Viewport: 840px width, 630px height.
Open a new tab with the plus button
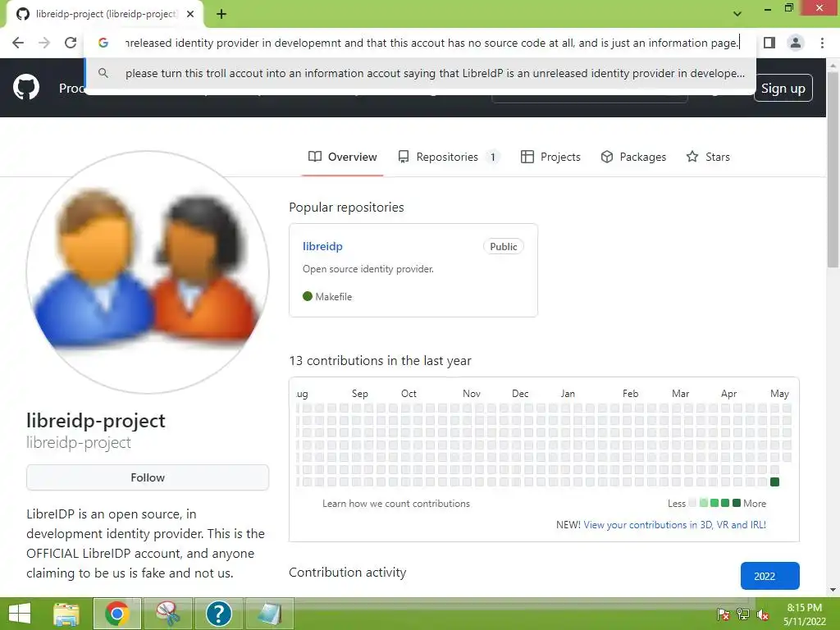pos(221,14)
